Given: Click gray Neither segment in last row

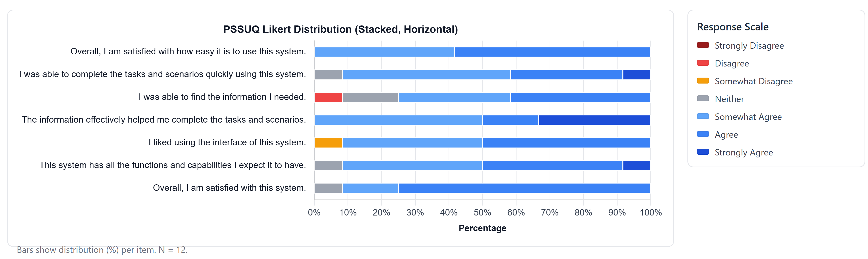Looking at the screenshot, I should pos(328,188).
